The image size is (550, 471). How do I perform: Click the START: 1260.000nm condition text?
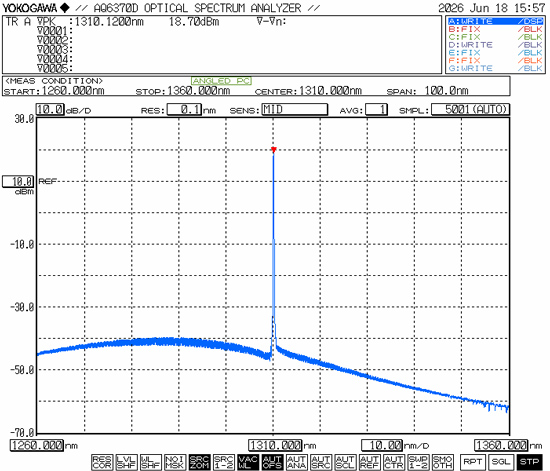pos(54,91)
